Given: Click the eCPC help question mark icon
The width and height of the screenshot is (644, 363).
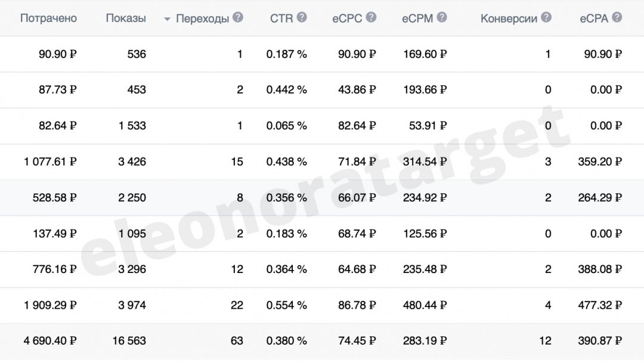Looking at the screenshot, I should (371, 17).
